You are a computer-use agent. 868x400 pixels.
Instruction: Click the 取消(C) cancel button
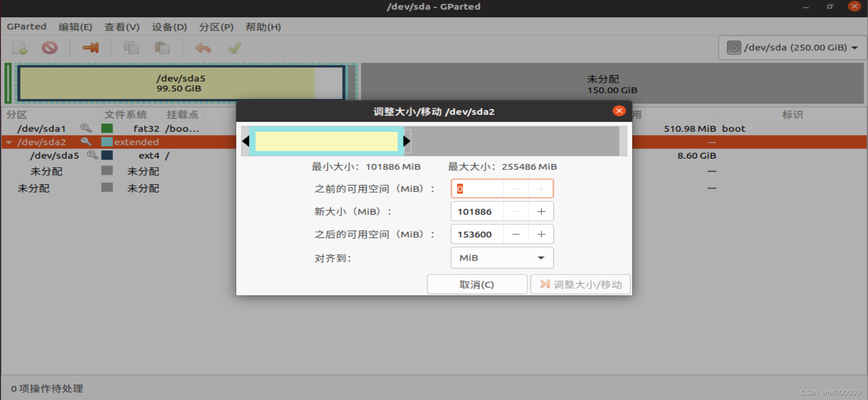pos(477,285)
